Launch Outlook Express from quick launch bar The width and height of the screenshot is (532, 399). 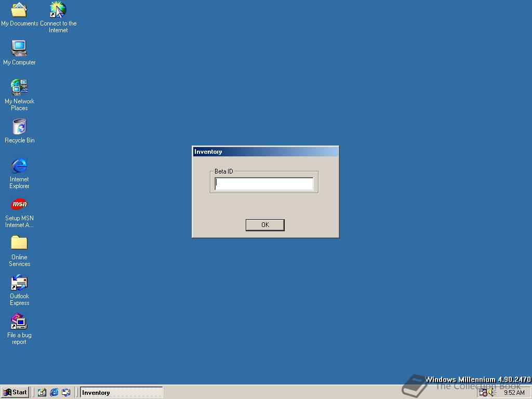pos(66,393)
